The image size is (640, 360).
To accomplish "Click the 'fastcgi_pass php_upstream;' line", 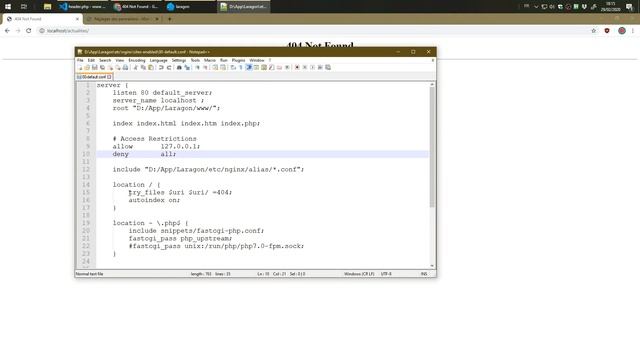I will click(x=180, y=238).
